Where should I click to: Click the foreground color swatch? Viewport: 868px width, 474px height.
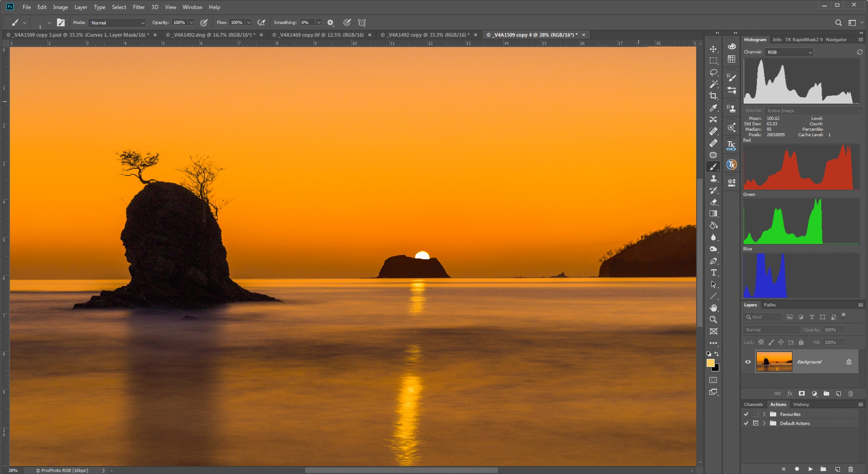tap(710, 363)
